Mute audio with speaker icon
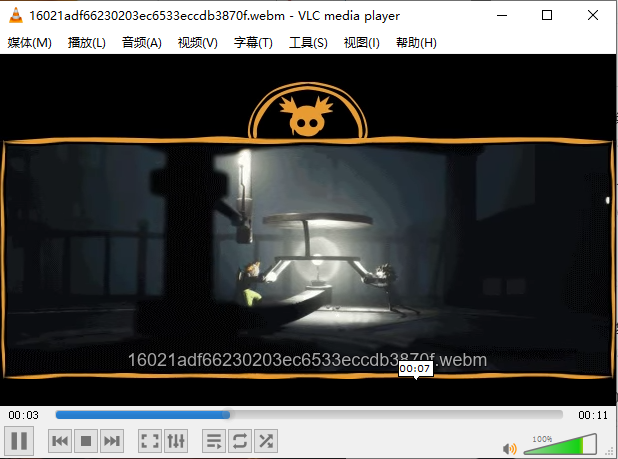This screenshot has width=618, height=459. tap(510, 448)
